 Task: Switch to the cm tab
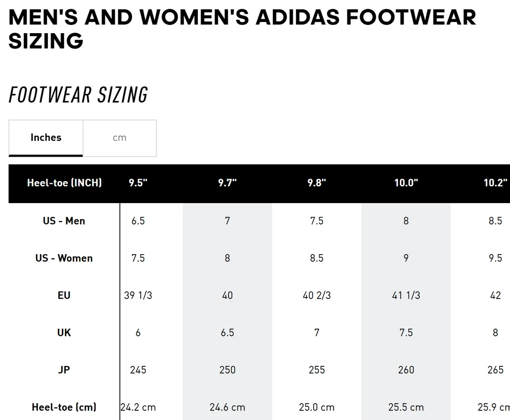[119, 138]
